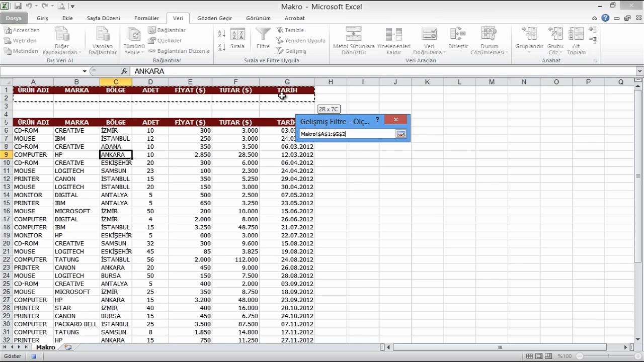Click the Redo arrow icon
Image resolution: width=644 pixels, height=362 pixels.
coord(46,7)
